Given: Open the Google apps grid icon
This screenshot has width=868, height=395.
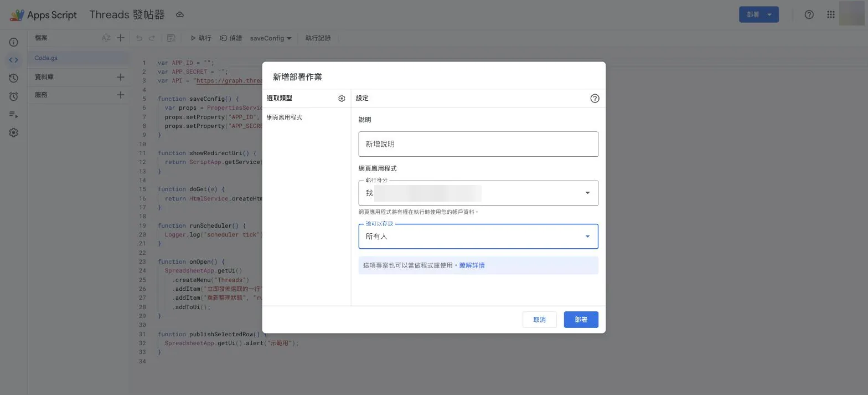Looking at the screenshot, I should tap(831, 15).
